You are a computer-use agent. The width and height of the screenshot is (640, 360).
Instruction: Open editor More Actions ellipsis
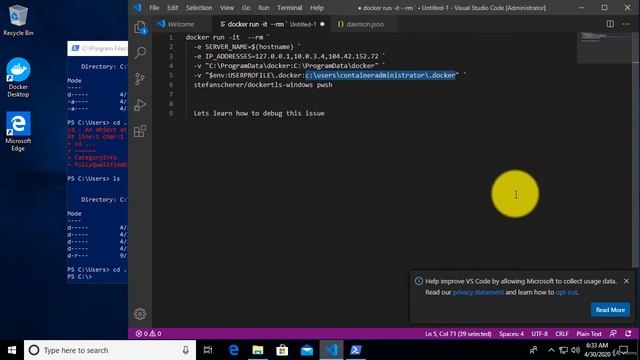[x=626, y=24]
